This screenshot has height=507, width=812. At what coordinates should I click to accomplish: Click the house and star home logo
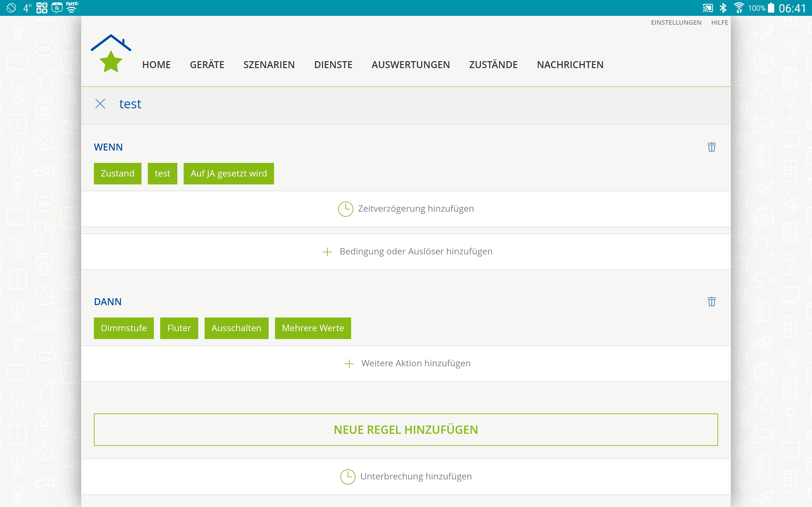pyautogui.click(x=111, y=54)
